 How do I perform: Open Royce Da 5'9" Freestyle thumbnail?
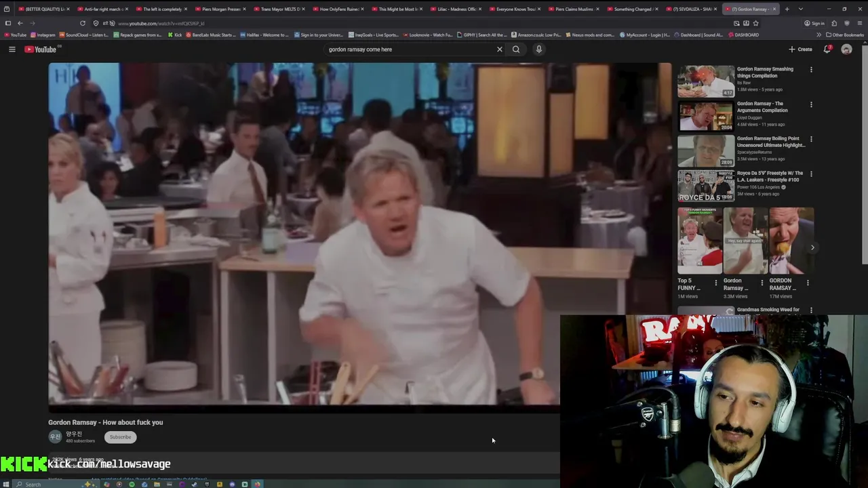coord(706,185)
